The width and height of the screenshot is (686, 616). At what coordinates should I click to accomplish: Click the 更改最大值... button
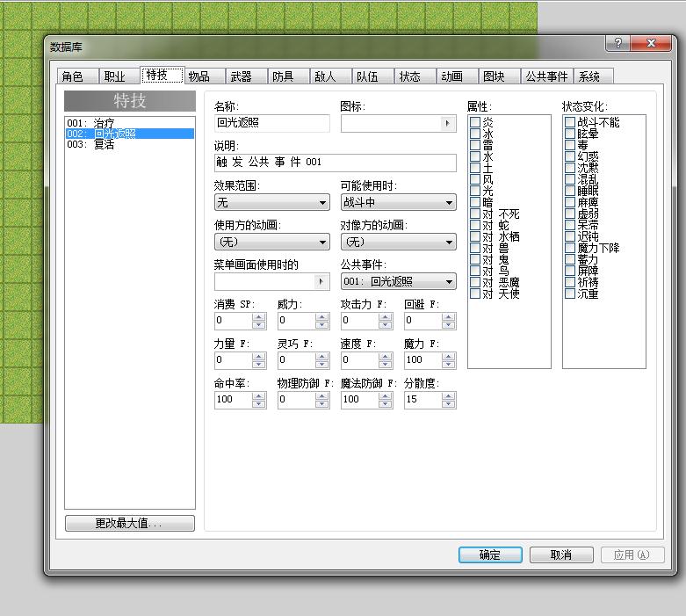(129, 523)
